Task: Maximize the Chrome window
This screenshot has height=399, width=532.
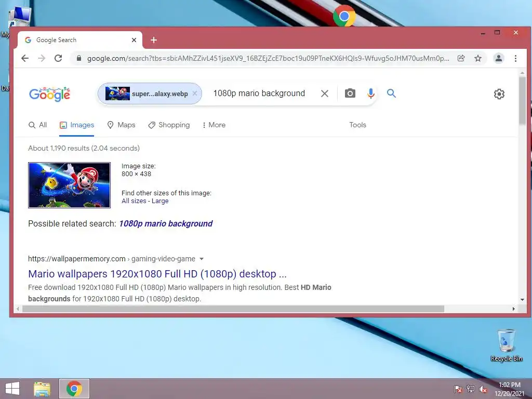Action: 497,33
